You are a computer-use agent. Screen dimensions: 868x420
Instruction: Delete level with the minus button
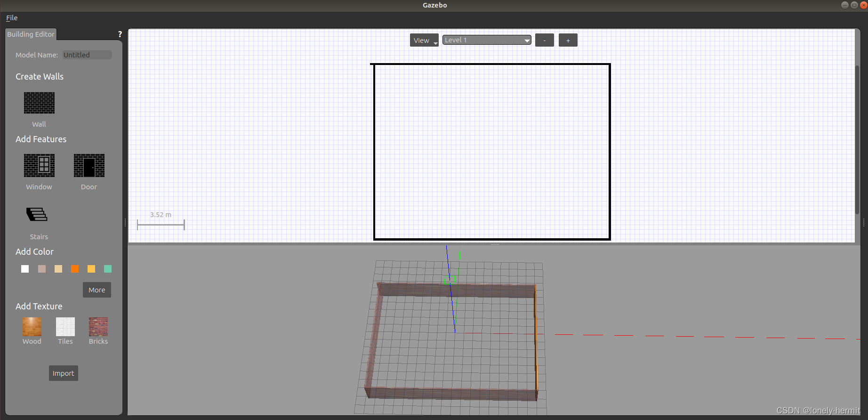[545, 40]
